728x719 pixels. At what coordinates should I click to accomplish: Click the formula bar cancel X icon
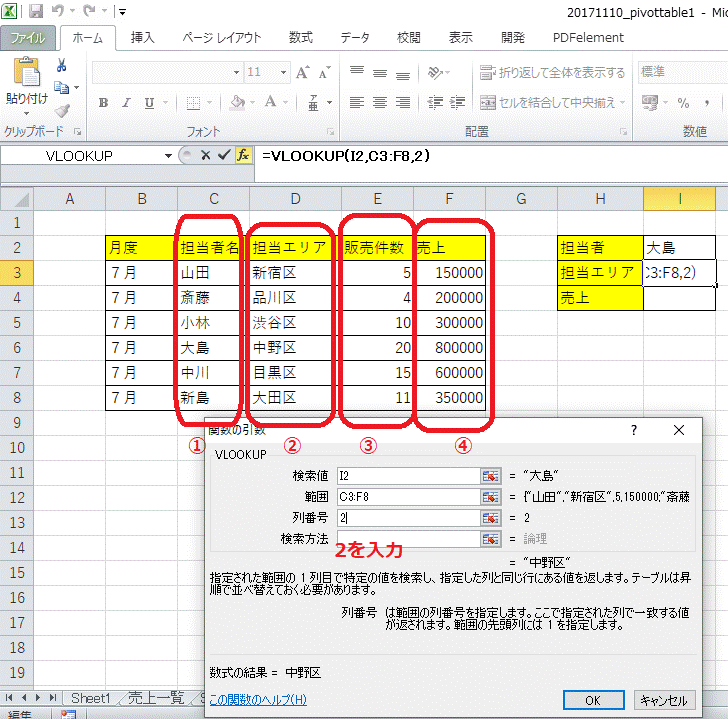(205, 156)
